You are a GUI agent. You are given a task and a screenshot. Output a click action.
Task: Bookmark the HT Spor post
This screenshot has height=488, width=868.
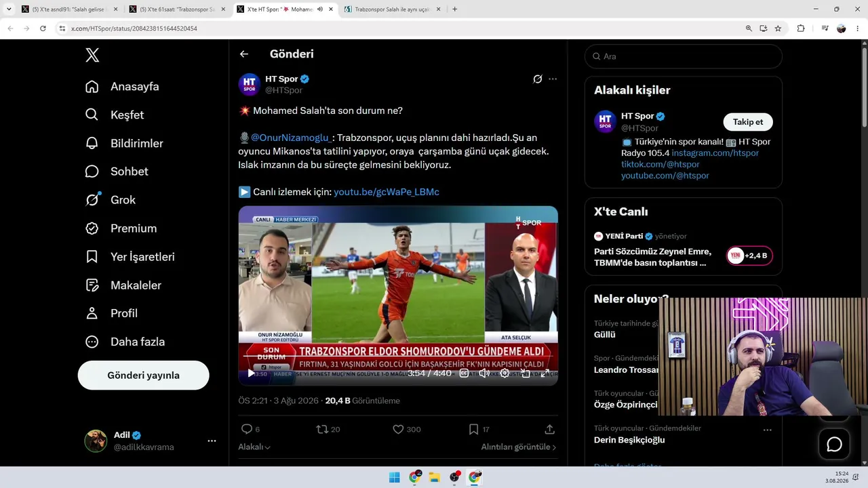[x=479, y=429]
